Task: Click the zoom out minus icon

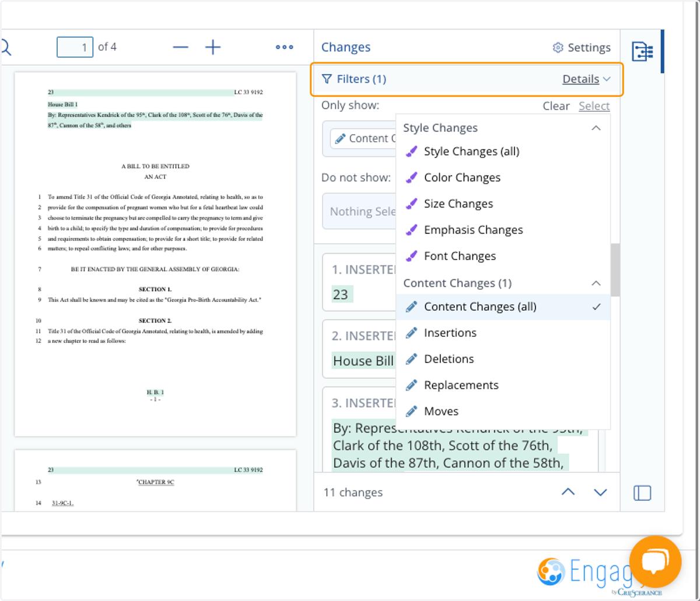Action: 181,47
